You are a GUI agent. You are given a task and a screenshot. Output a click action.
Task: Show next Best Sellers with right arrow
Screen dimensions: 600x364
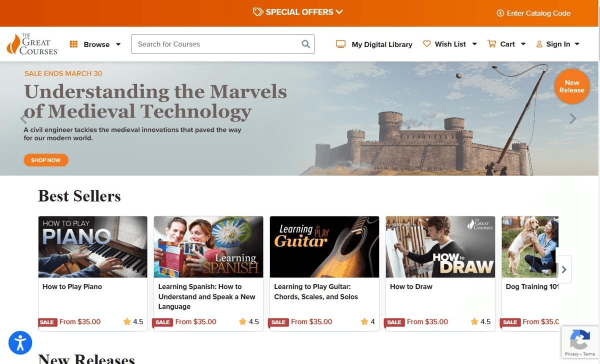[564, 269]
